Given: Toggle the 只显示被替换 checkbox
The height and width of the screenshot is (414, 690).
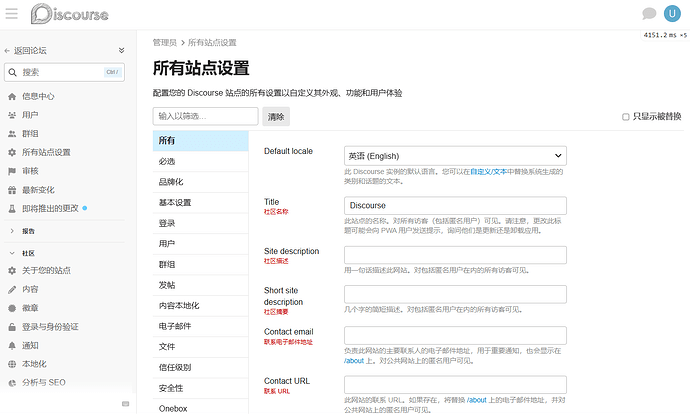Looking at the screenshot, I should (x=625, y=117).
